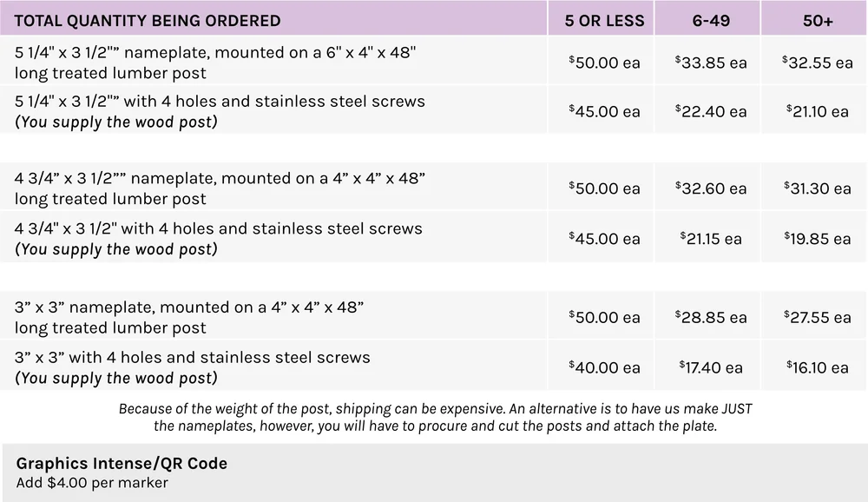Click the $28.85 ea price cell
The width and height of the screenshot is (868, 502).
711,317
